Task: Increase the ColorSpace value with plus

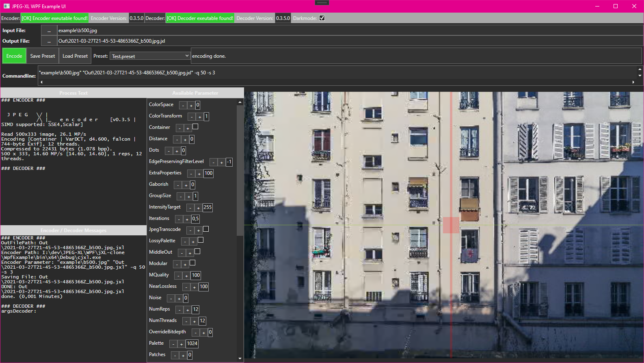Action: pos(191,105)
